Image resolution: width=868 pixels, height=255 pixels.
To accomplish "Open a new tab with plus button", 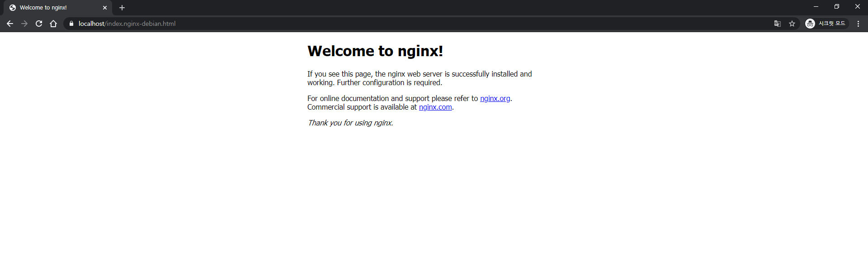I will [122, 8].
